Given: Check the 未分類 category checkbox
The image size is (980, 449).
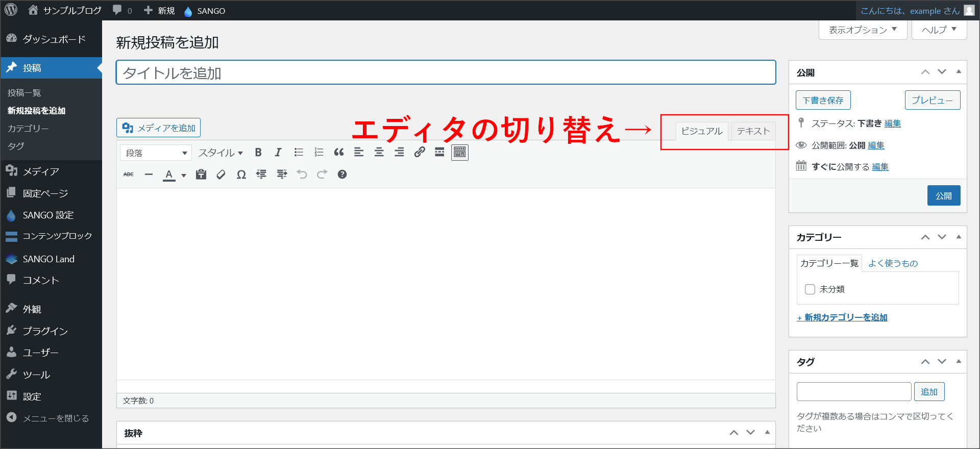Looking at the screenshot, I should 810,289.
